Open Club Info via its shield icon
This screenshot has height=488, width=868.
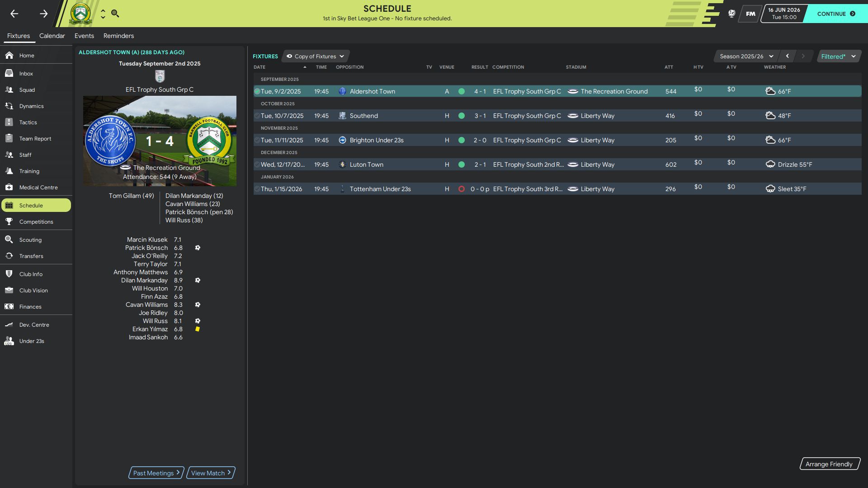(9, 274)
